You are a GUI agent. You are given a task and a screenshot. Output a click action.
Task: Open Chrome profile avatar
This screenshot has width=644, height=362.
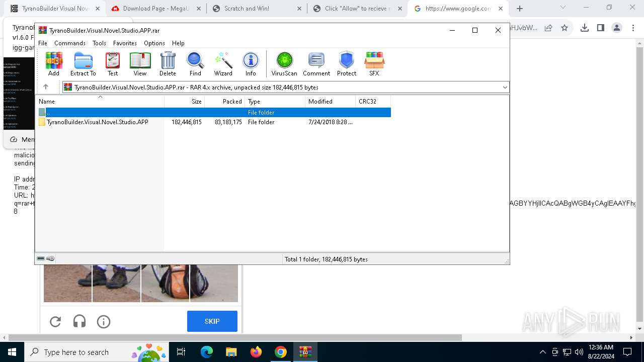(617, 28)
